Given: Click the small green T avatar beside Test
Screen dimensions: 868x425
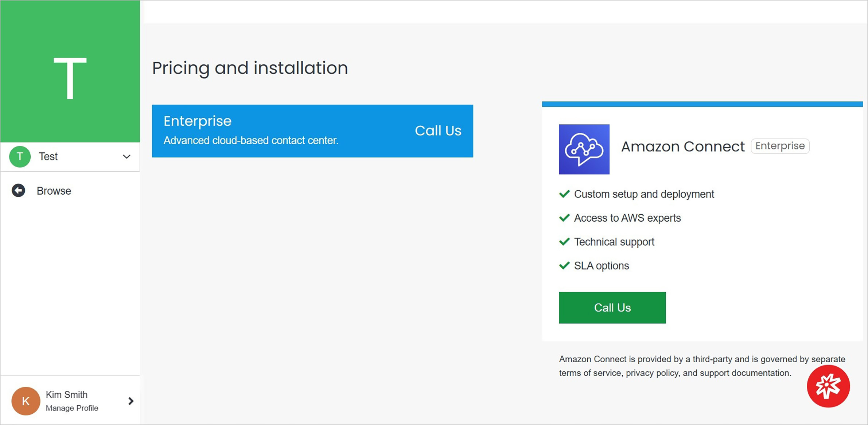Looking at the screenshot, I should tap(20, 157).
